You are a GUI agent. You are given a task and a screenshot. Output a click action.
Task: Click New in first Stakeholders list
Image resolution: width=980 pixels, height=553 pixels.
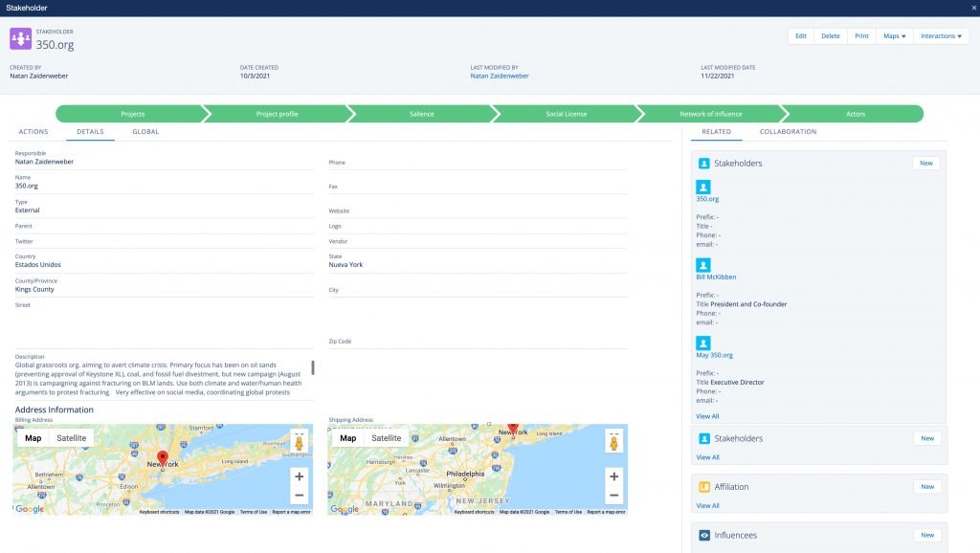(x=926, y=163)
